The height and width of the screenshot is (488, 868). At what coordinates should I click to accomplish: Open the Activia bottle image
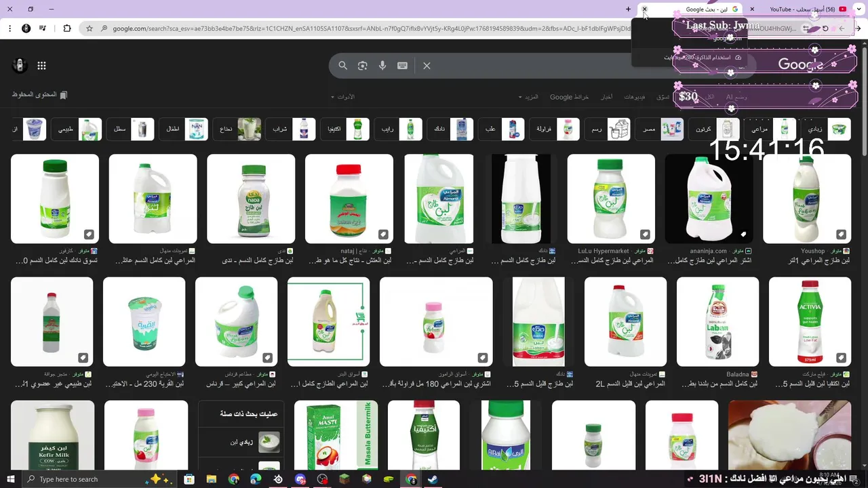[x=810, y=321]
